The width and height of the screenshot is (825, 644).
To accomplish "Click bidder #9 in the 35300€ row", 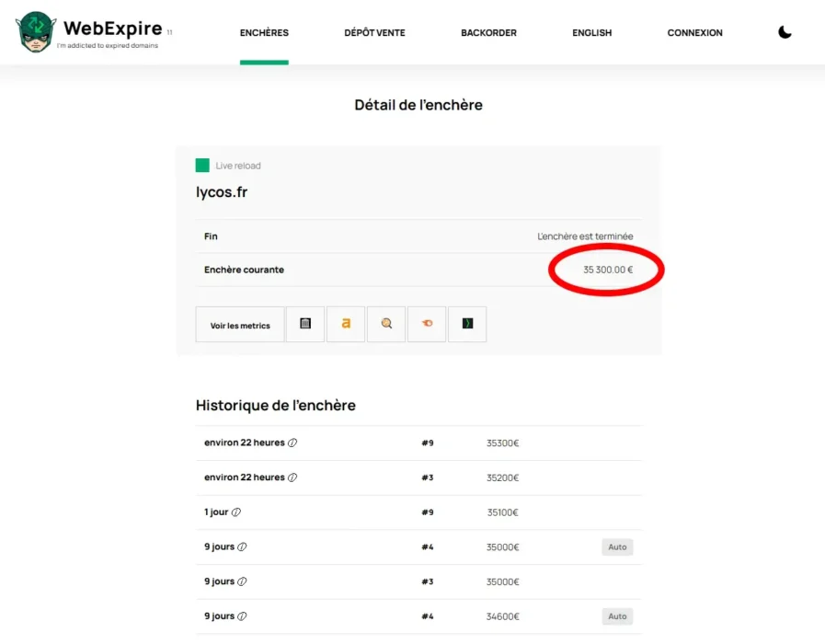I will [428, 443].
